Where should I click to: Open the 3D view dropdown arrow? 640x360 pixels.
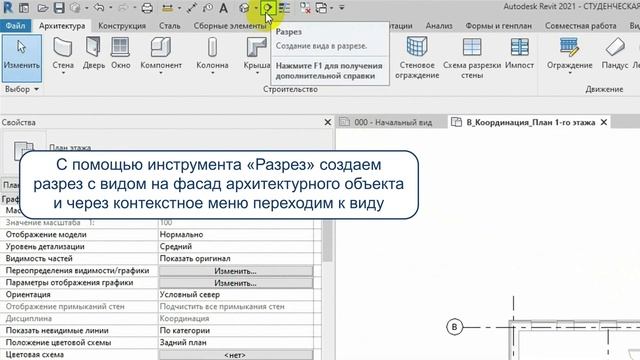(x=256, y=8)
